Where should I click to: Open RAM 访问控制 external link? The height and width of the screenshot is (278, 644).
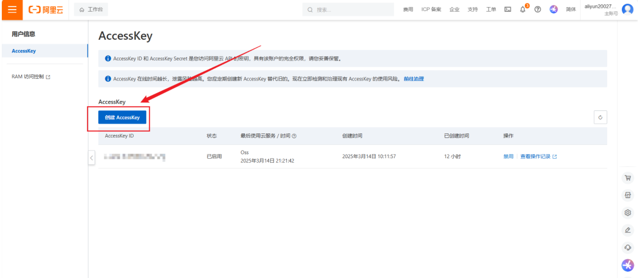coord(31,77)
